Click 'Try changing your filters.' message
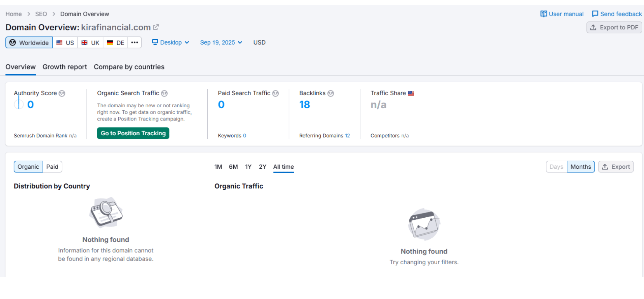This screenshot has width=644, height=299. 424,262
